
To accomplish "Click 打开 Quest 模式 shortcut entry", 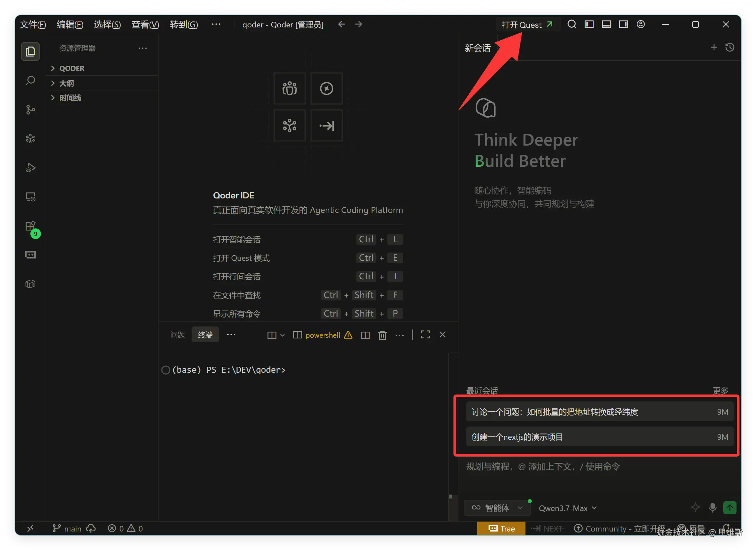I will [308, 258].
